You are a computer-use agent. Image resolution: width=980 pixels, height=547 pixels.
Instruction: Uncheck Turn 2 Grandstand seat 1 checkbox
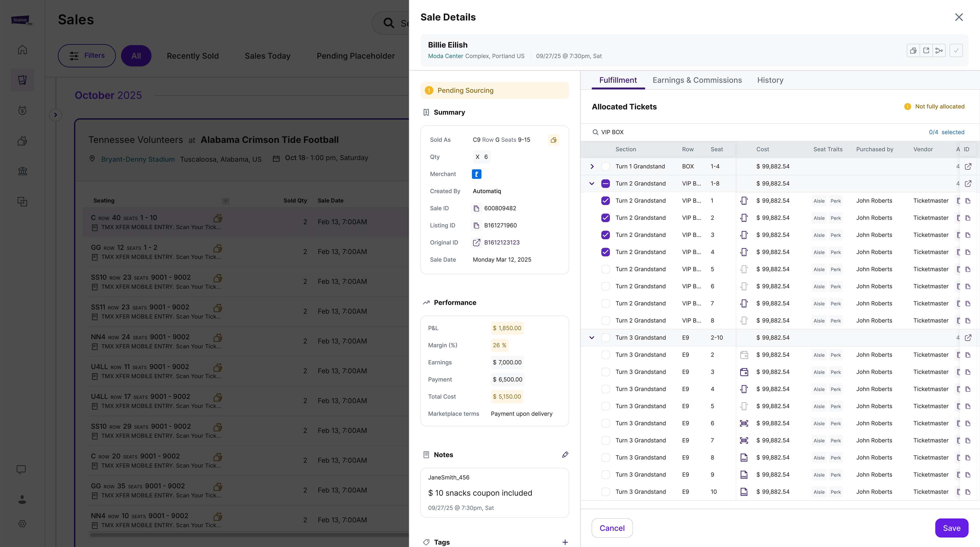pyautogui.click(x=605, y=200)
